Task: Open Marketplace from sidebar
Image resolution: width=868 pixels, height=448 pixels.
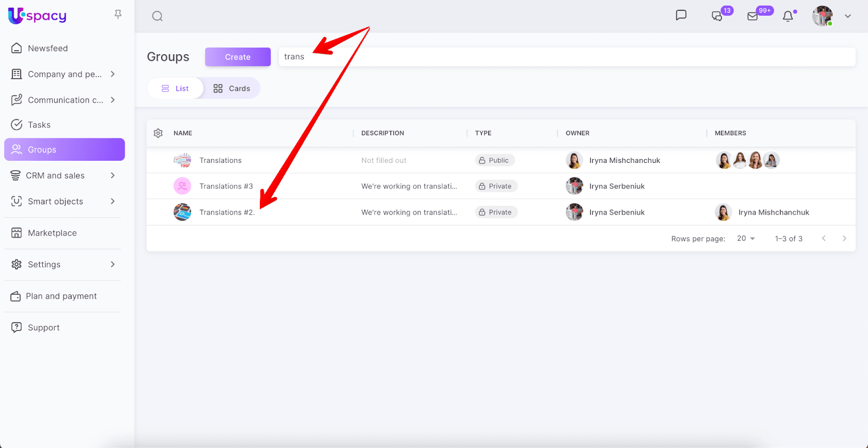Action: [52, 233]
